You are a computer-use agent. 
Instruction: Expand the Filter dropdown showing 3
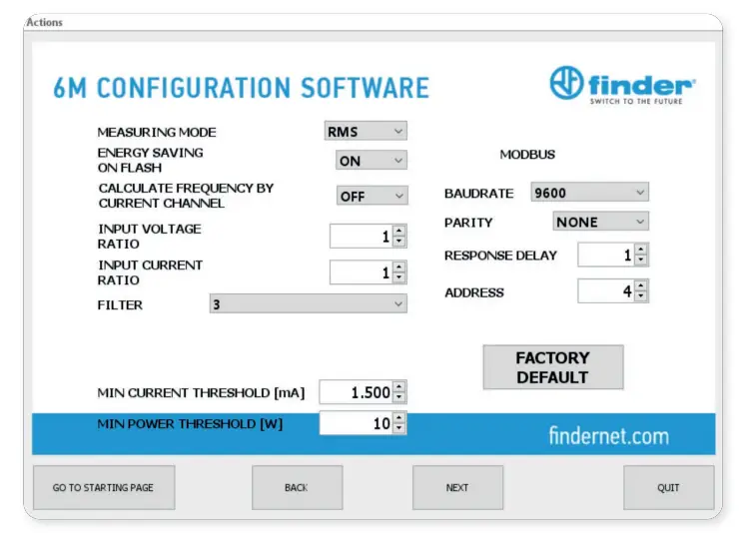pos(308,304)
